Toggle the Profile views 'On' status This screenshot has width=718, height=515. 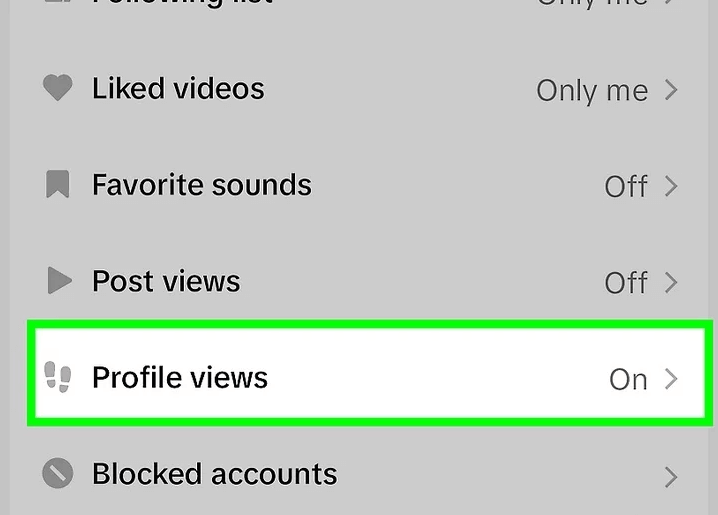628,379
